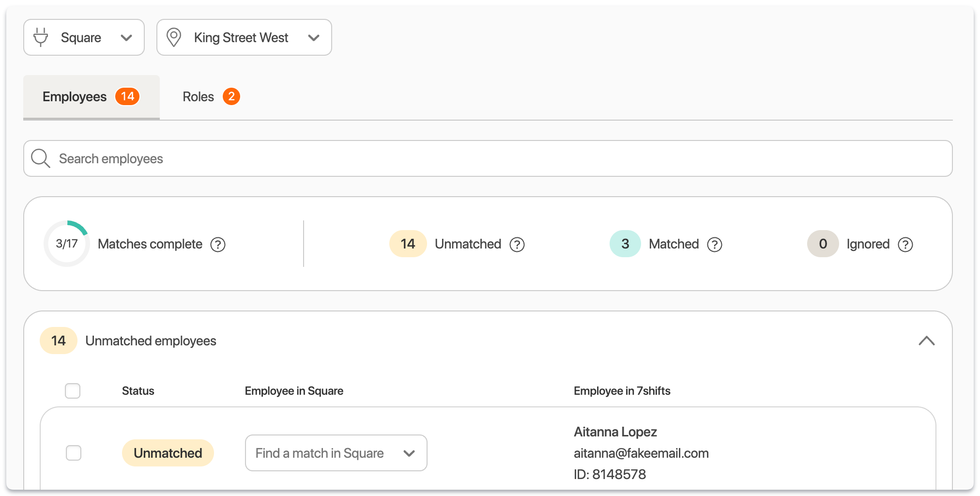Image resolution: width=980 pixels, height=496 pixels.
Task: Click the Ignored help question icon
Action: [905, 245]
